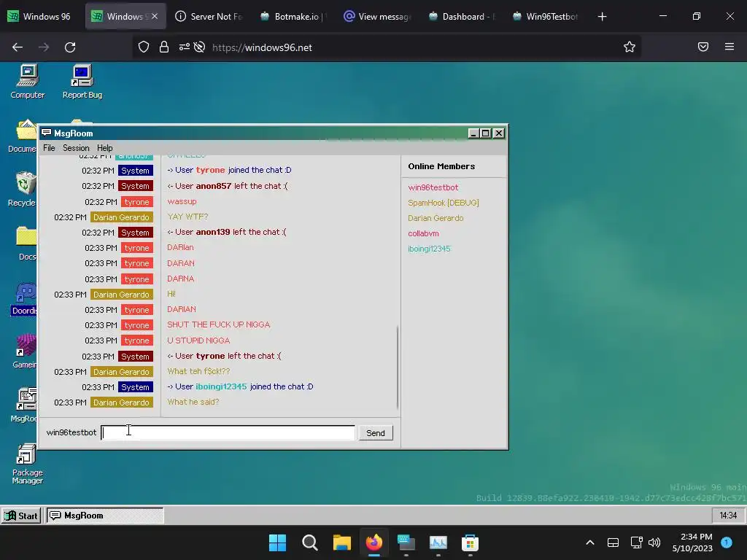Open the Firefox hamburger application menu

(729, 47)
